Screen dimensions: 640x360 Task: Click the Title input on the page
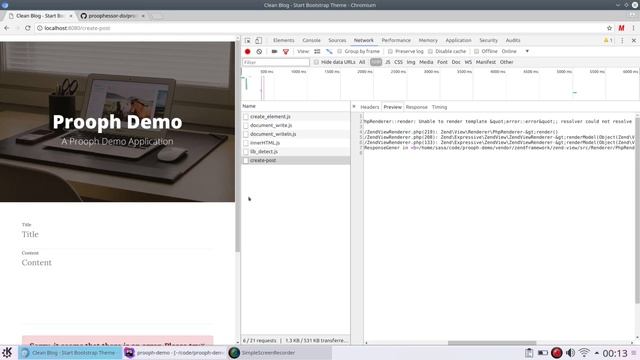[118, 234]
